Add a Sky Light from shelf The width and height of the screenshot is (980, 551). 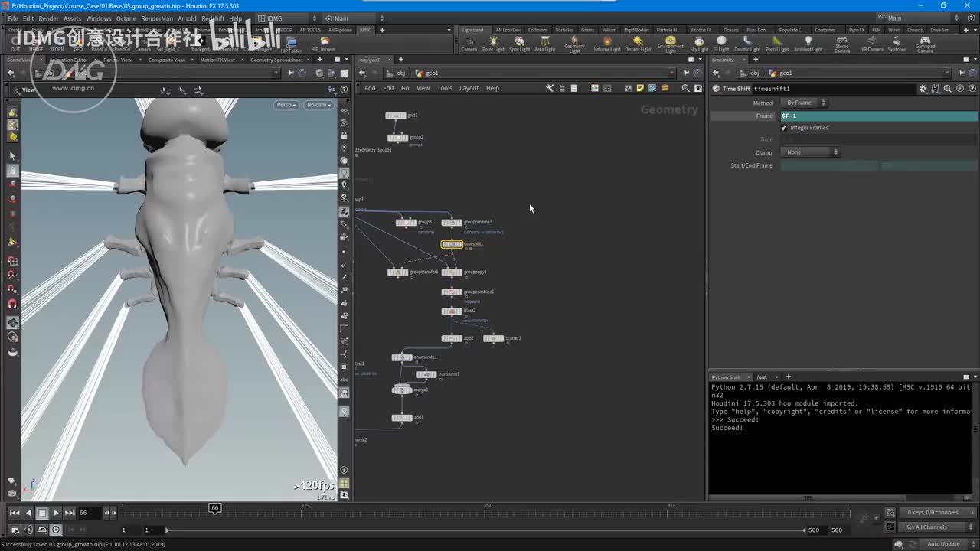698,43
